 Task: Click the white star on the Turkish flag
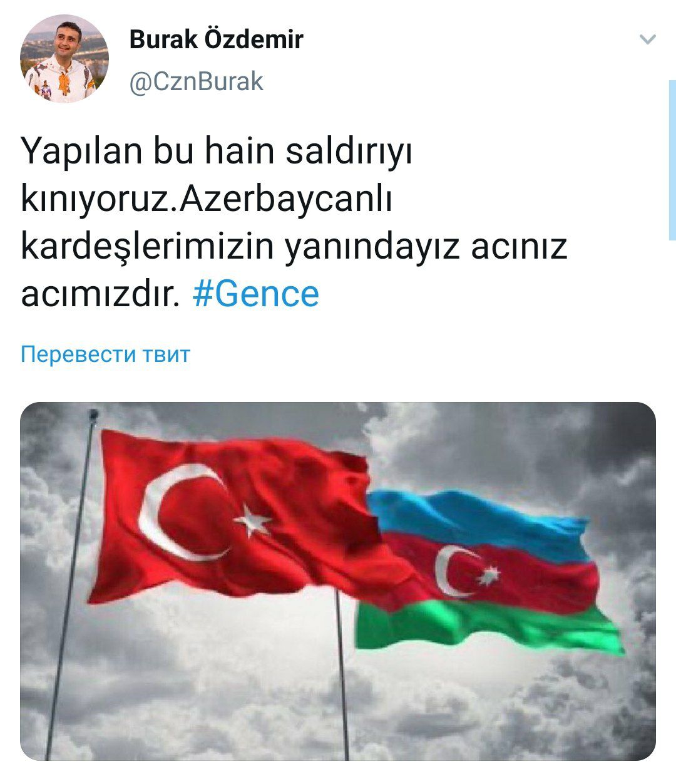[253, 519]
